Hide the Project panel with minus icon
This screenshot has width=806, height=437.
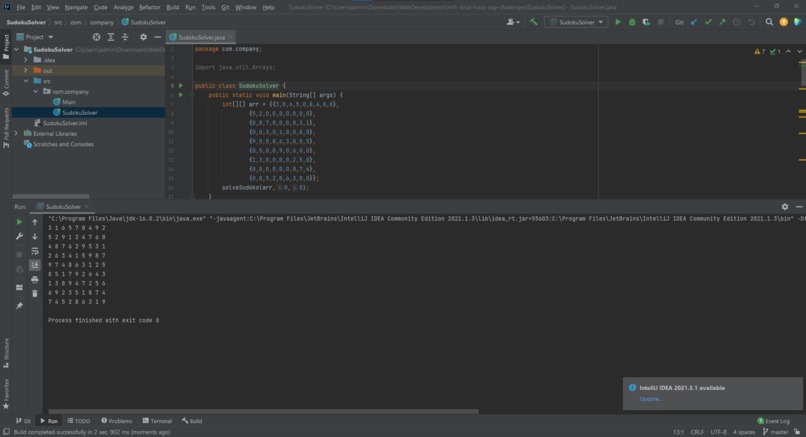click(158, 37)
